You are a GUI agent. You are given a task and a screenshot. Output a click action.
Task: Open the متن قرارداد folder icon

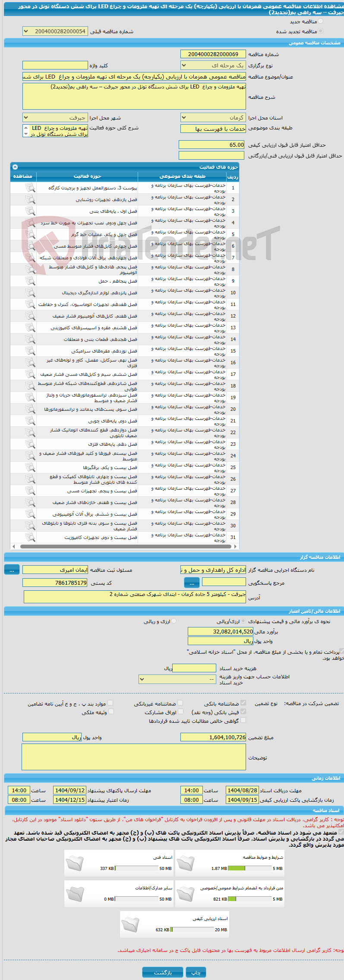click(185, 894)
